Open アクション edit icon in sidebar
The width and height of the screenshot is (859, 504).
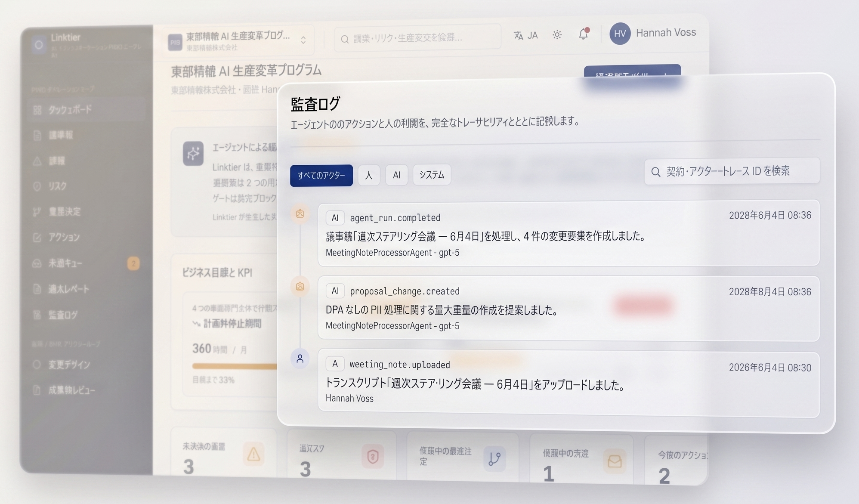pos(37,237)
